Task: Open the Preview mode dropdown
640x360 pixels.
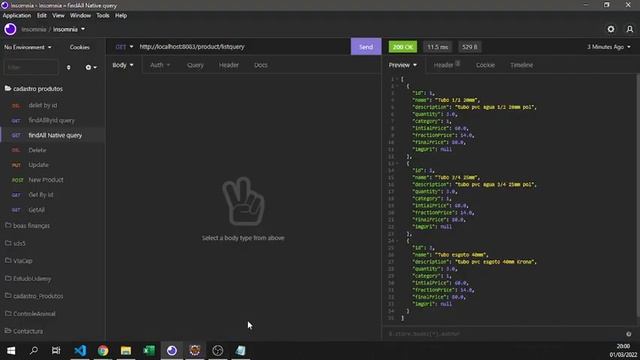Action: click(x=402, y=65)
